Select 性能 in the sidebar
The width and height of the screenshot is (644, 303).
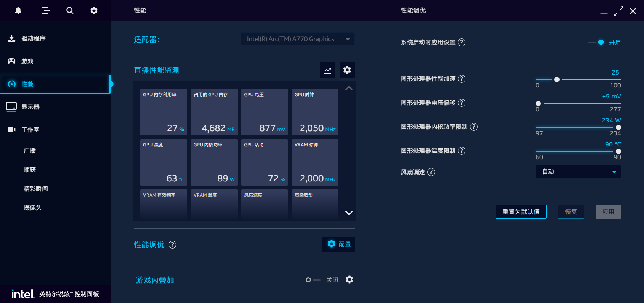55,84
